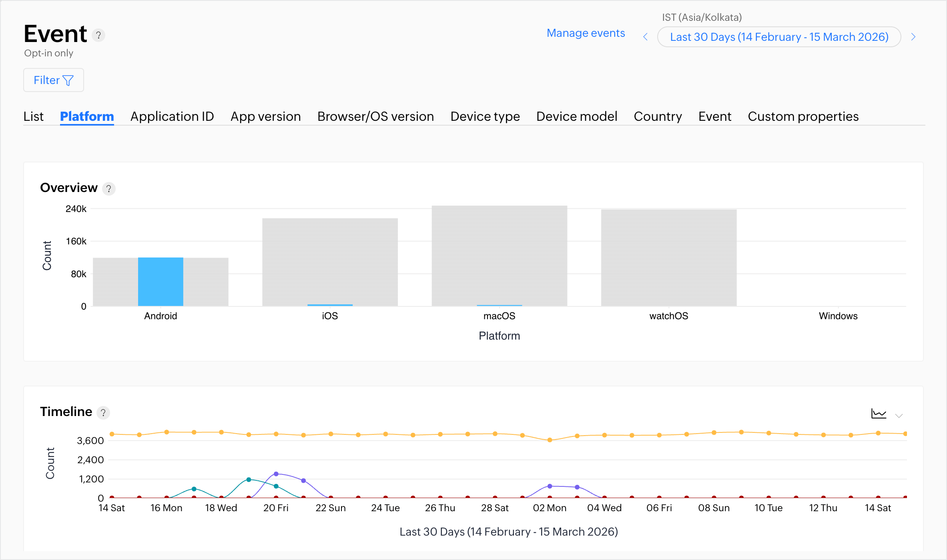Click help icon next to Event title
The image size is (947, 560).
[x=98, y=35]
